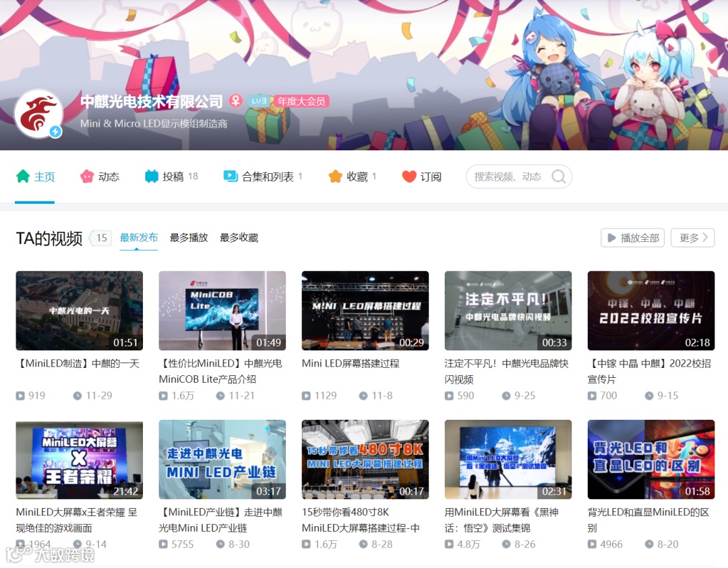Open the 注定不平凡 video thumbnail

pos(508,311)
